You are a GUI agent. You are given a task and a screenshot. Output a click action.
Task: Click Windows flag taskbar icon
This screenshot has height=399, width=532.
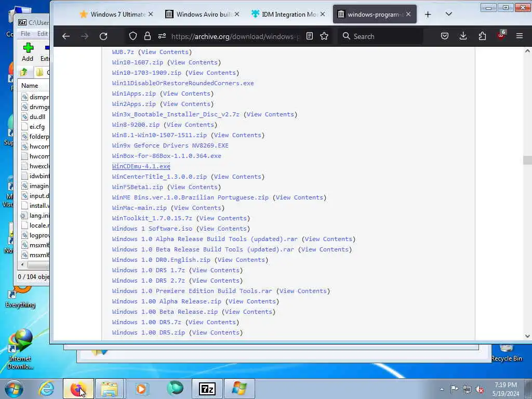point(240,389)
